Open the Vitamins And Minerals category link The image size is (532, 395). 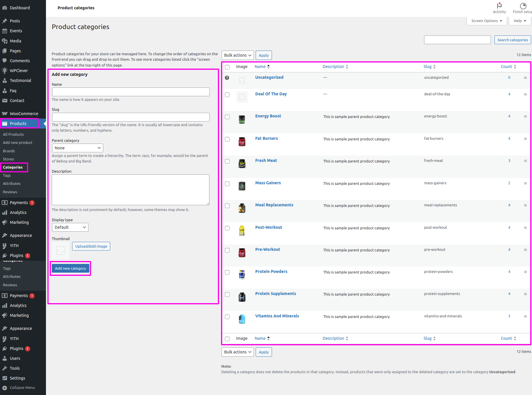[277, 316]
